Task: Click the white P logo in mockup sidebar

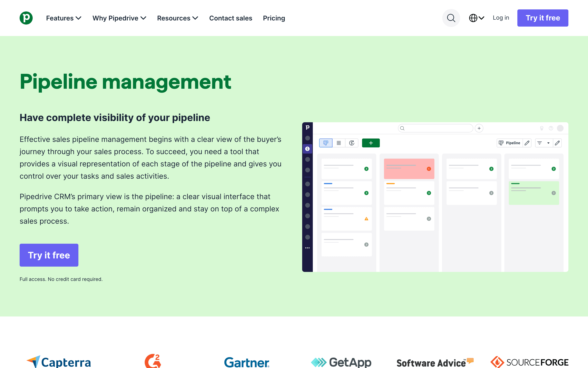Action: (307, 127)
